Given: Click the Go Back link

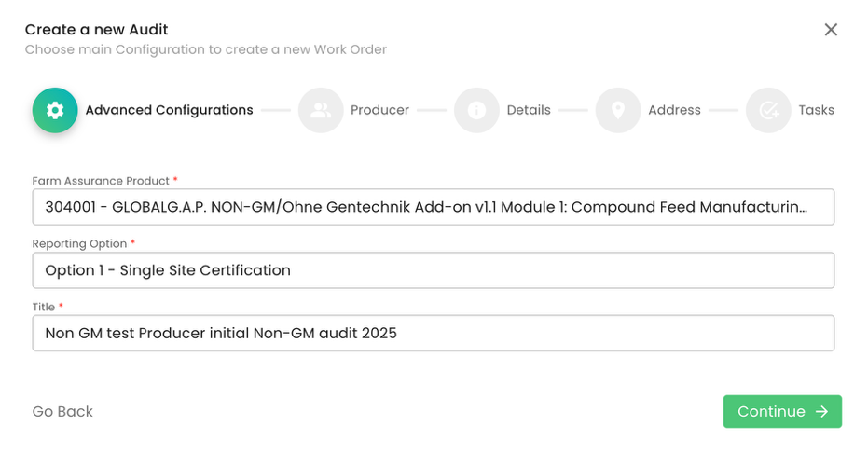Looking at the screenshot, I should 62,412.
